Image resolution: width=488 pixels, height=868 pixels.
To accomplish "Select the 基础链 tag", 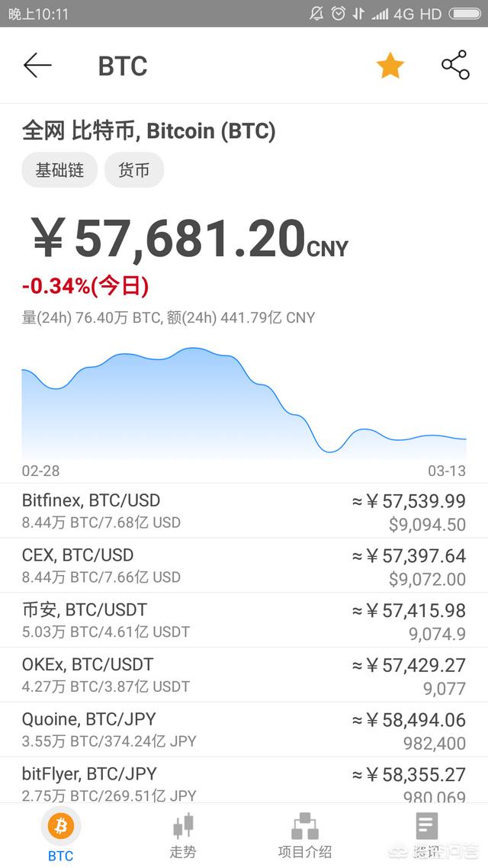I will pyautogui.click(x=59, y=170).
